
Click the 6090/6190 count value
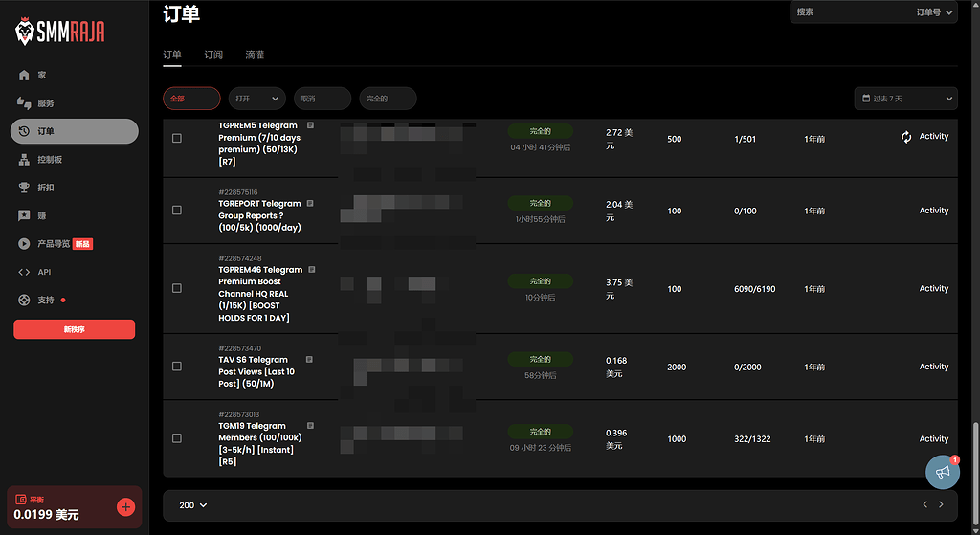tap(754, 289)
